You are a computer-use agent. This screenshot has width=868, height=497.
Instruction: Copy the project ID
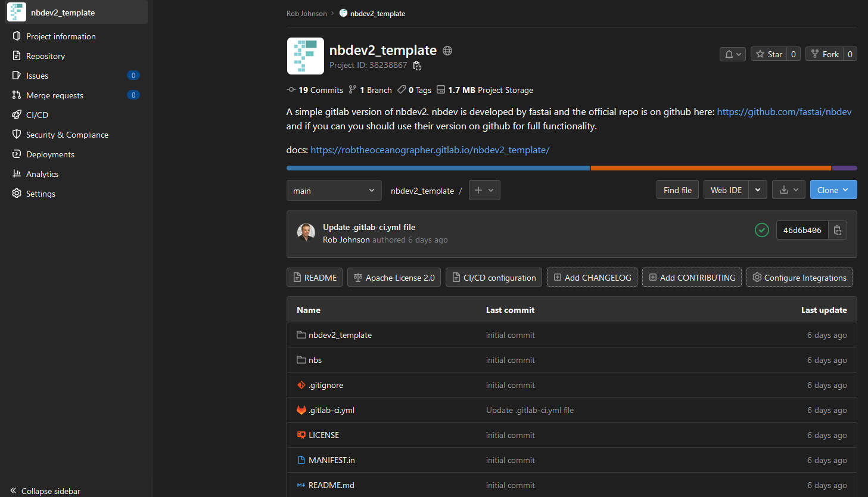point(417,66)
